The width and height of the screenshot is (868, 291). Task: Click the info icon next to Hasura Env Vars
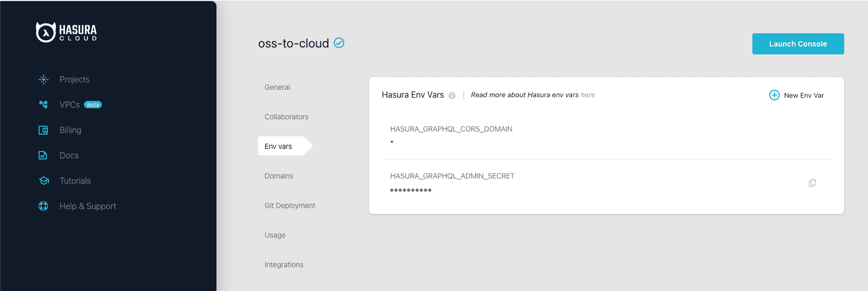pyautogui.click(x=452, y=96)
